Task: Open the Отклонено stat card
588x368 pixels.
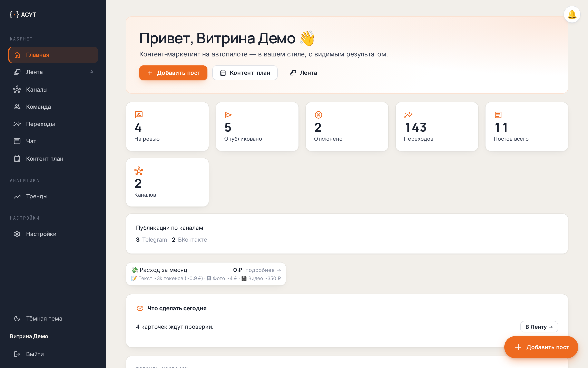Action: pos(347,127)
